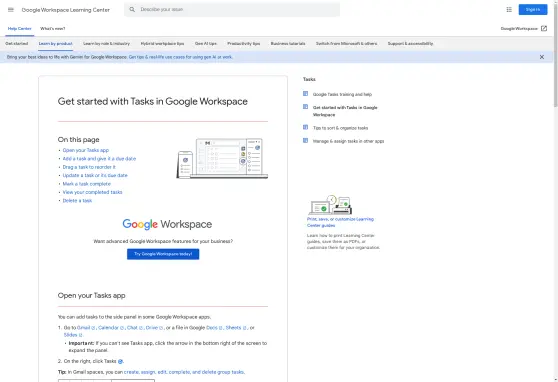Jump to Add a task with due date
Screen dimensions: 558x382
[99, 159]
